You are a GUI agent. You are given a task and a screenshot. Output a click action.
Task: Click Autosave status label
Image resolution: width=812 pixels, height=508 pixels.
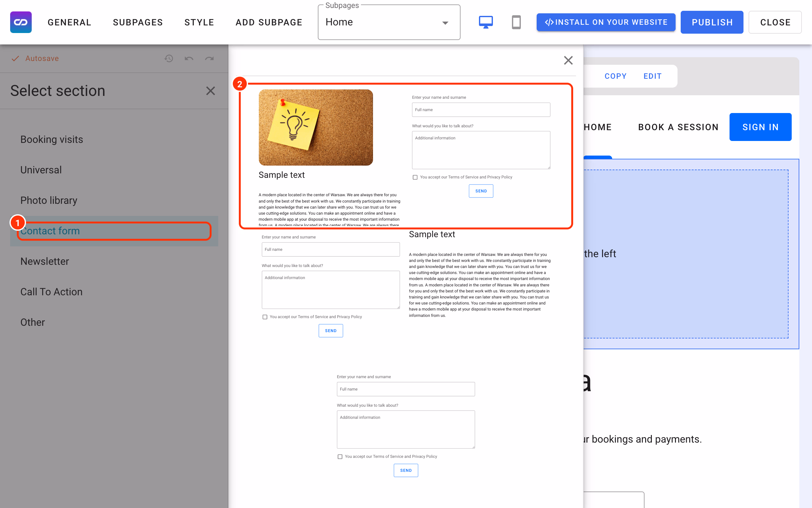42,58
